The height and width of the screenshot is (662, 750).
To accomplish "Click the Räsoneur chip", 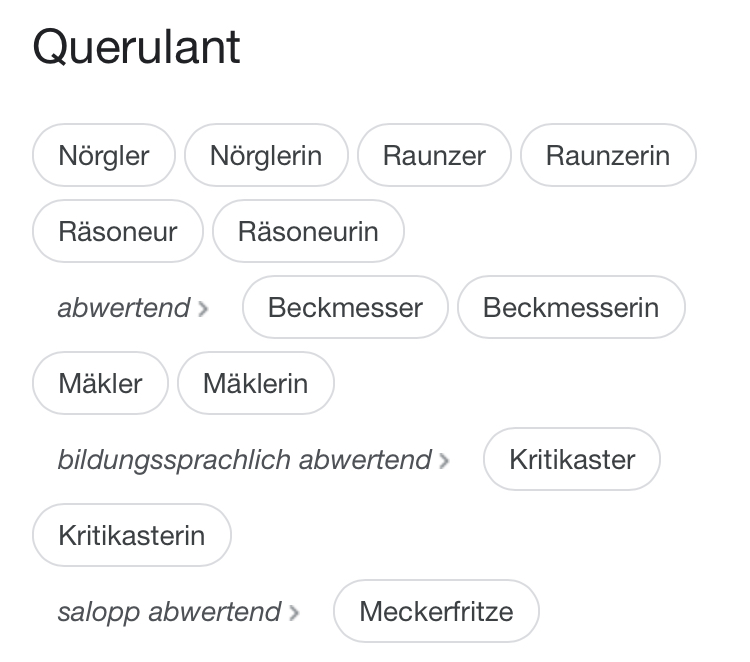I will [118, 232].
